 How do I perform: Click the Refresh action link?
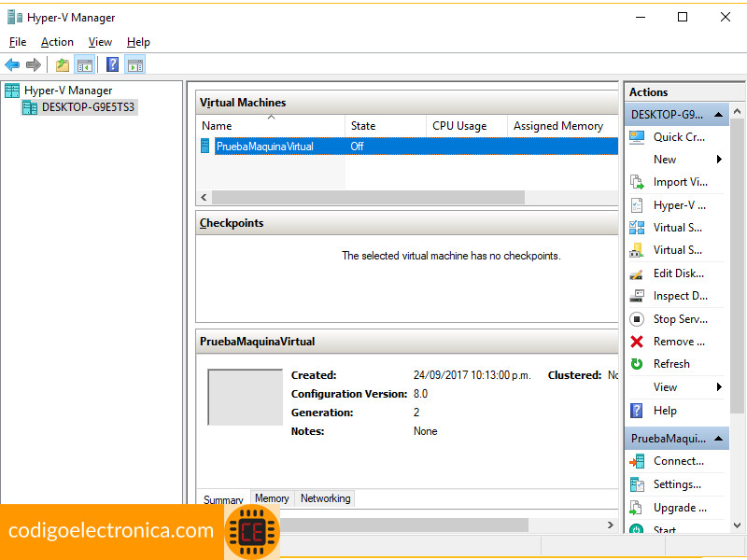click(671, 364)
